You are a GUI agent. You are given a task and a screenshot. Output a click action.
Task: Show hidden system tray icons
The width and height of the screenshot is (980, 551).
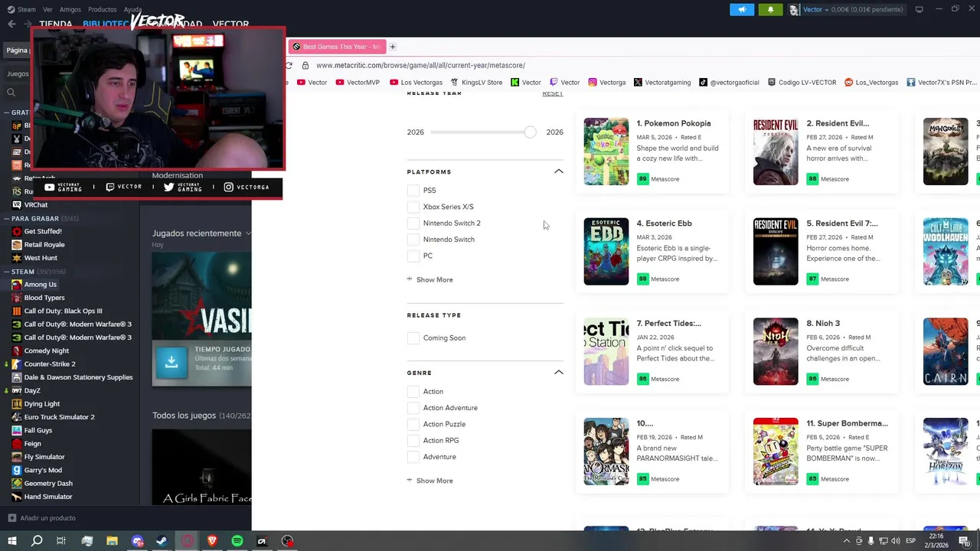(x=846, y=541)
